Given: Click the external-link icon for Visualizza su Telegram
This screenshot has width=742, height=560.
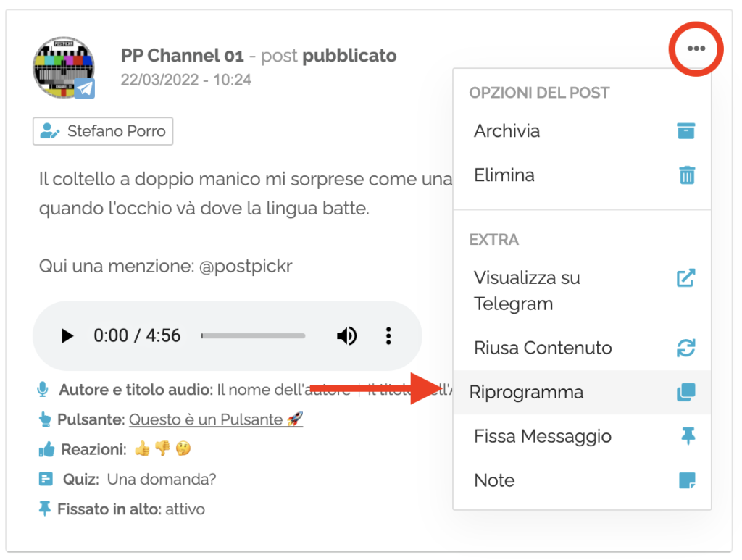Looking at the screenshot, I should point(687,277).
